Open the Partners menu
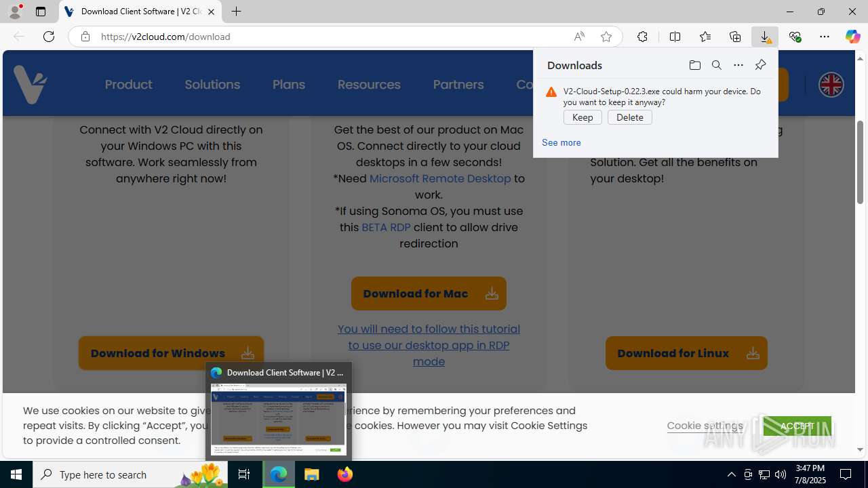Viewport: 868px width, 488px height. coord(458,85)
